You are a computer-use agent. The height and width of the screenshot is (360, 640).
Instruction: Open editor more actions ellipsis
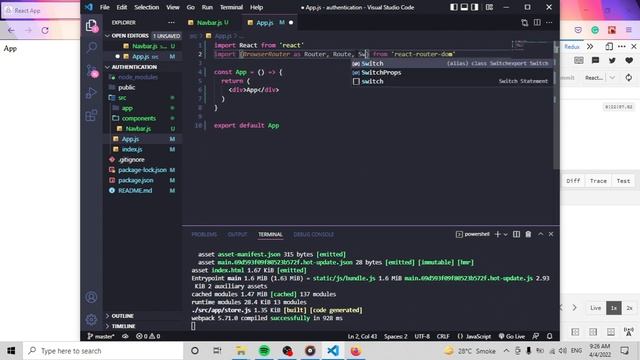[x=549, y=22]
